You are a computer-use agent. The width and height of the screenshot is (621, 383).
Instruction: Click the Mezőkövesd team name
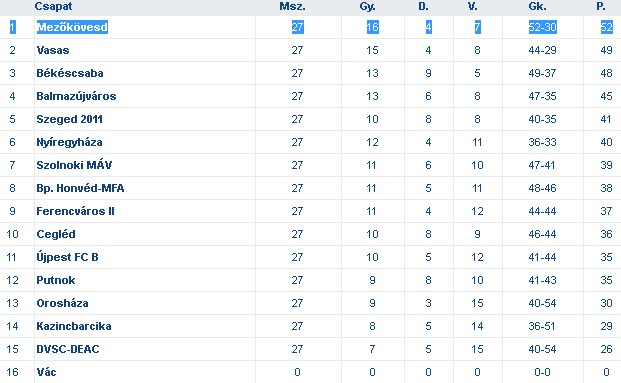72,27
